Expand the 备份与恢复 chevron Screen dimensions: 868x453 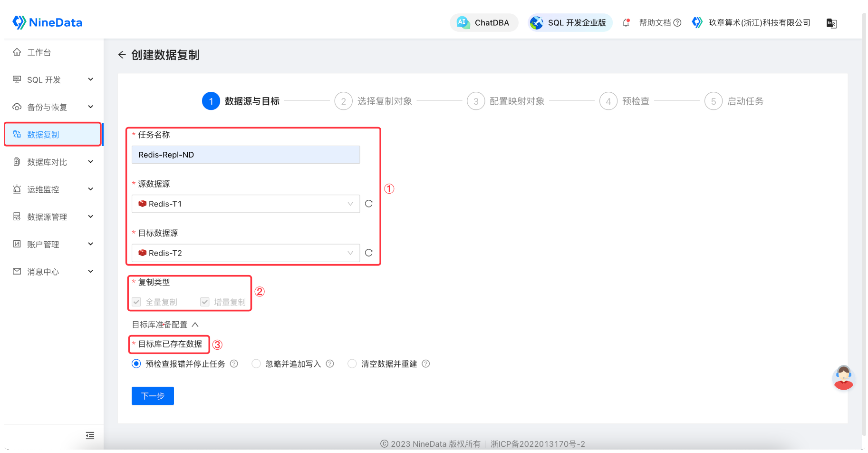pyautogui.click(x=90, y=107)
